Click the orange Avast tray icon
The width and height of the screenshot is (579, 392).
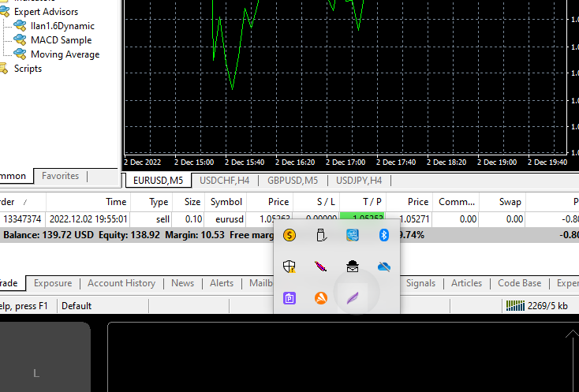pyautogui.click(x=321, y=298)
